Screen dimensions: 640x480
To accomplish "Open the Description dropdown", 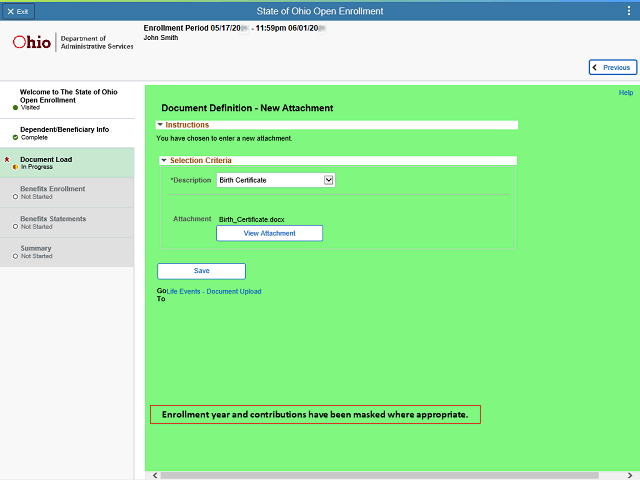I will 328,180.
